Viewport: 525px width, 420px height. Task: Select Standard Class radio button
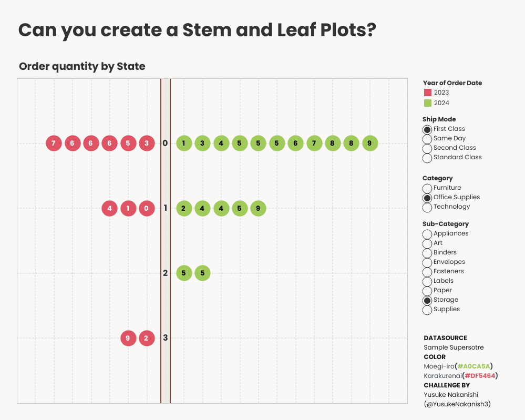(x=428, y=158)
